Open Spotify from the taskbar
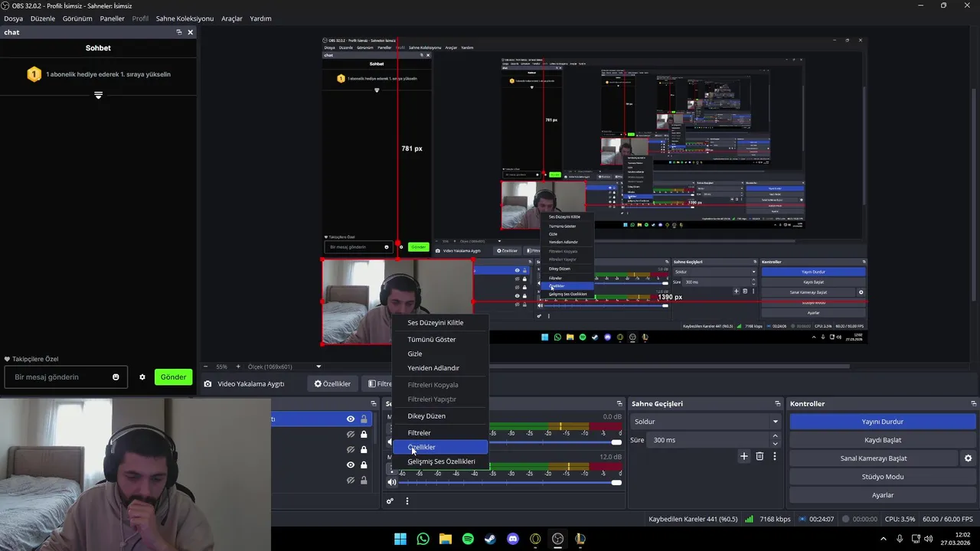The width and height of the screenshot is (980, 551). click(x=468, y=539)
